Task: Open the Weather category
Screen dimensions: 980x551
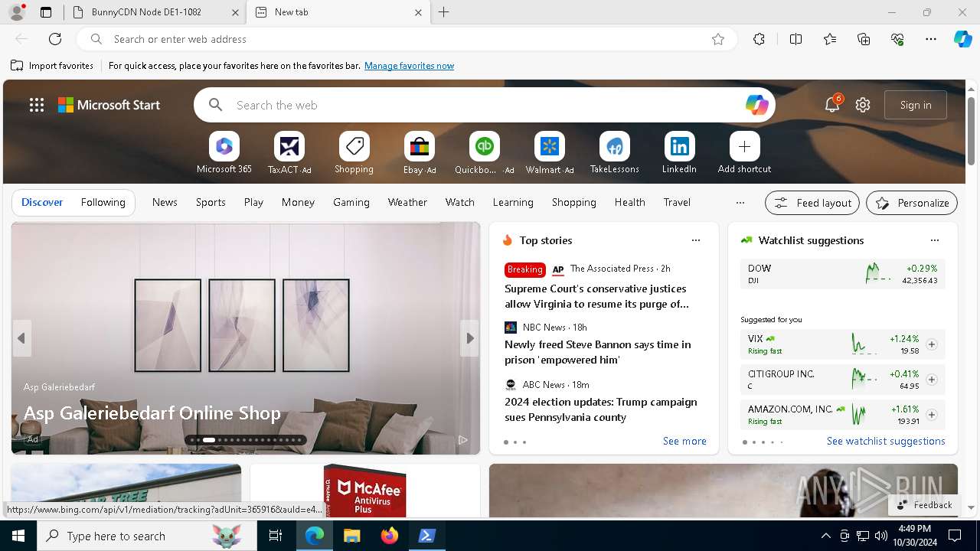Action: pyautogui.click(x=407, y=202)
